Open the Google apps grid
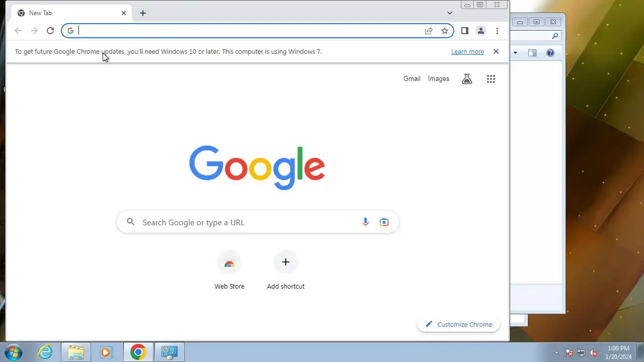The width and height of the screenshot is (644, 362). (491, 79)
